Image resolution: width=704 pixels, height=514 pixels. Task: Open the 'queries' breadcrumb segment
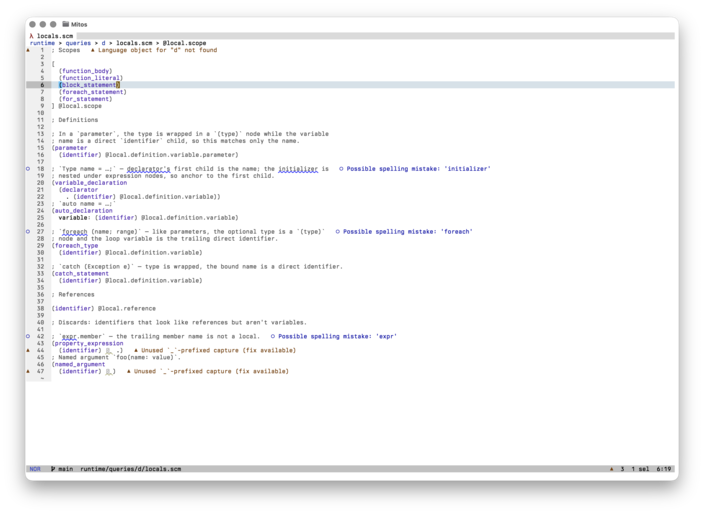[x=78, y=43]
